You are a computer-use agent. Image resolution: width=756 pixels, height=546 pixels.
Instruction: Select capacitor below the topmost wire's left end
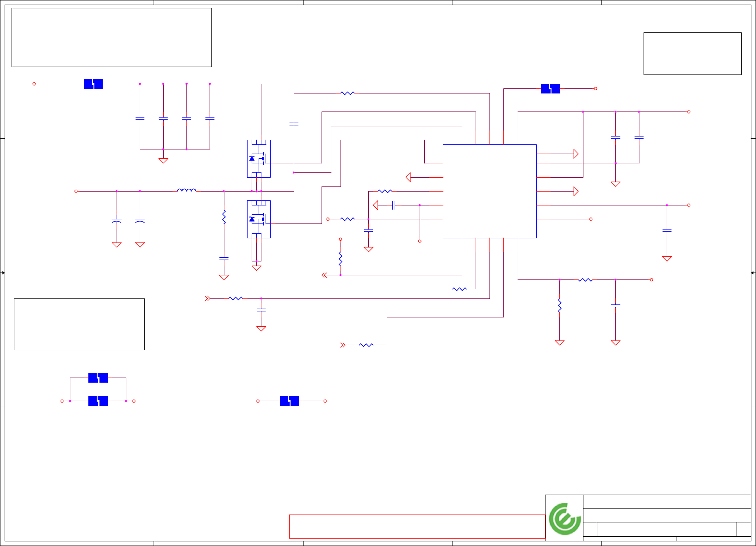click(x=294, y=124)
